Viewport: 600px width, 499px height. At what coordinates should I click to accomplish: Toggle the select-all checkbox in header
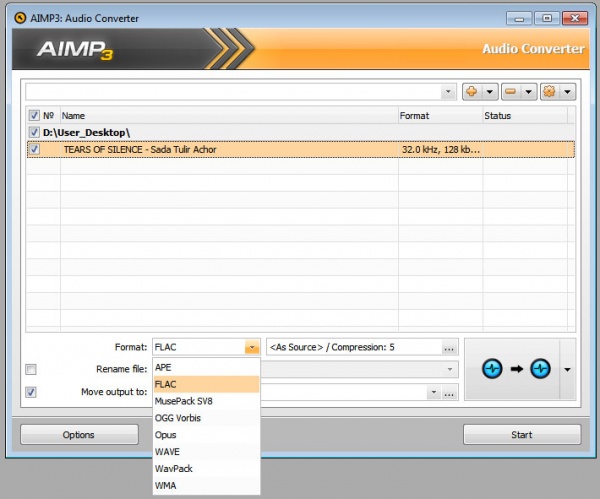(x=34, y=116)
